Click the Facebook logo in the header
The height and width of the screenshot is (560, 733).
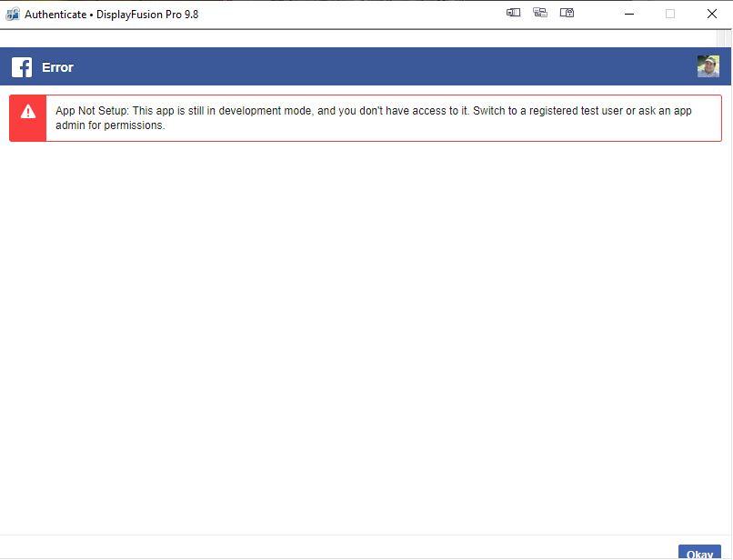click(x=22, y=67)
